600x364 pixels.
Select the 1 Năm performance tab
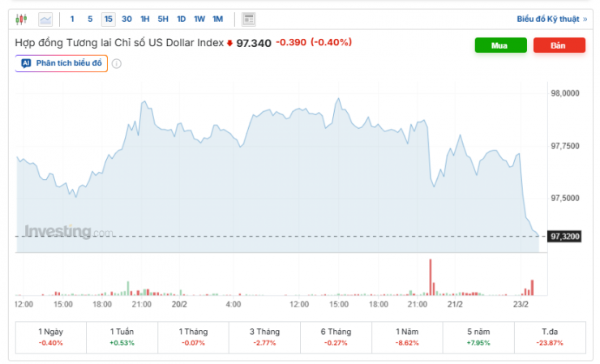pyautogui.click(x=407, y=336)
